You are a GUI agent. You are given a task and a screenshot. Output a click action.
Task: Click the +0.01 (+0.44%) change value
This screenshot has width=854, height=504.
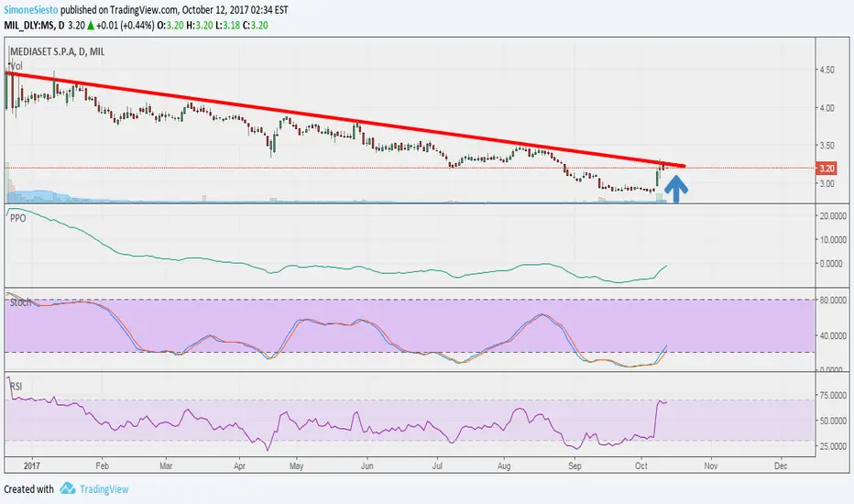126,25
